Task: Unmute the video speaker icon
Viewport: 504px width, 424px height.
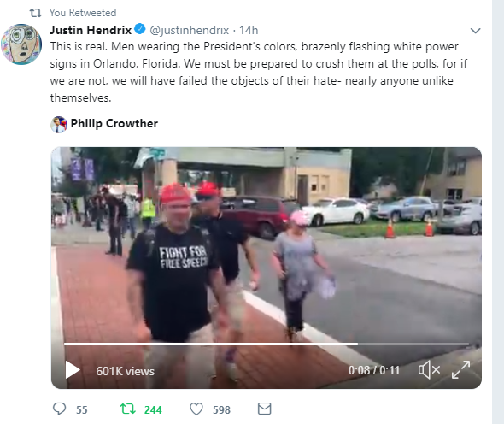Action: click(x=429, y=370)
